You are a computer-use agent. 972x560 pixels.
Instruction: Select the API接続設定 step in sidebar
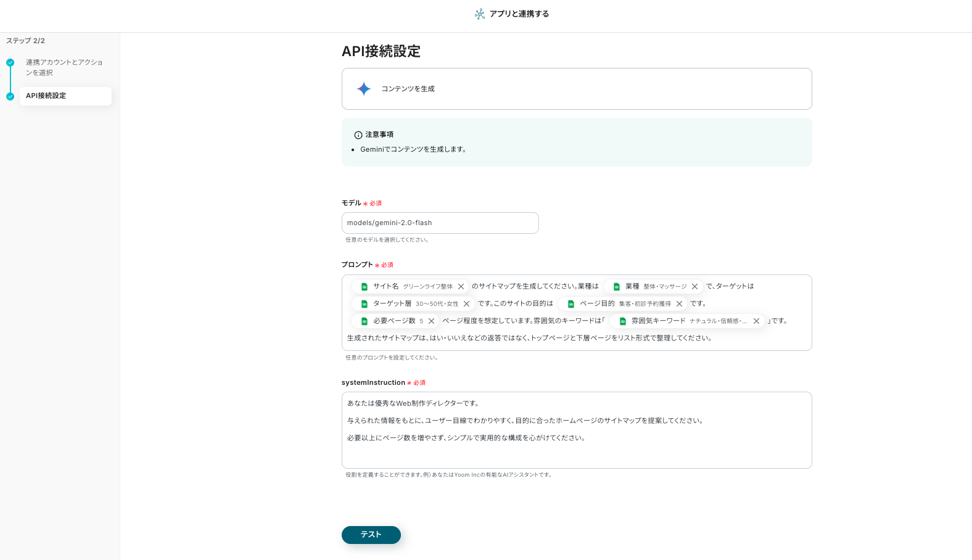click(x=65, y=96)
